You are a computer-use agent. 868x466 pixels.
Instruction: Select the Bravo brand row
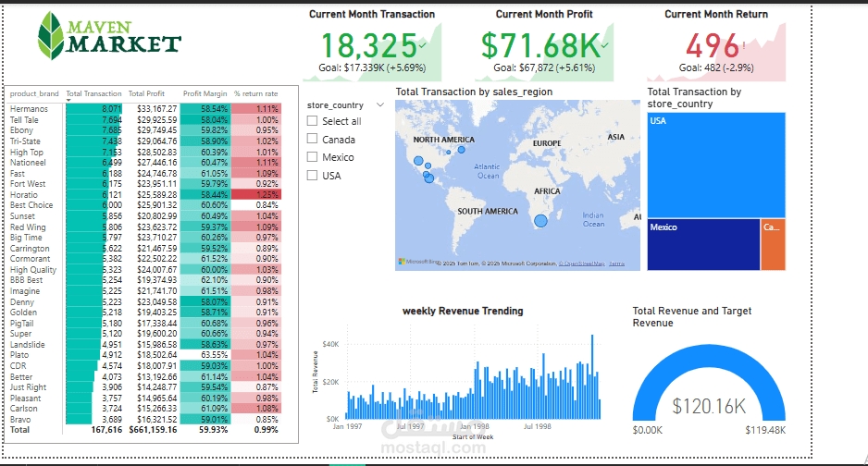(x=145, y=419)
